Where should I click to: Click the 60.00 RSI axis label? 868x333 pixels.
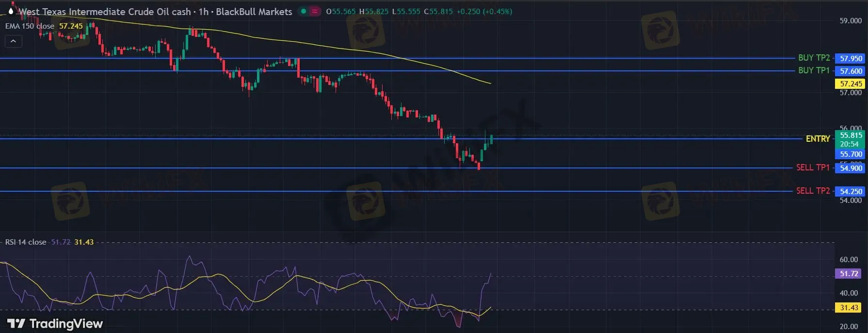[849, 260]
